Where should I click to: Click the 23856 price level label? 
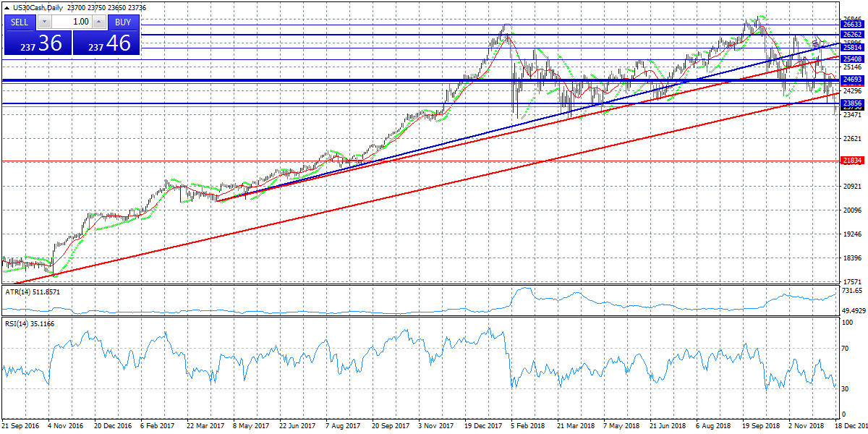click(852, 103)
